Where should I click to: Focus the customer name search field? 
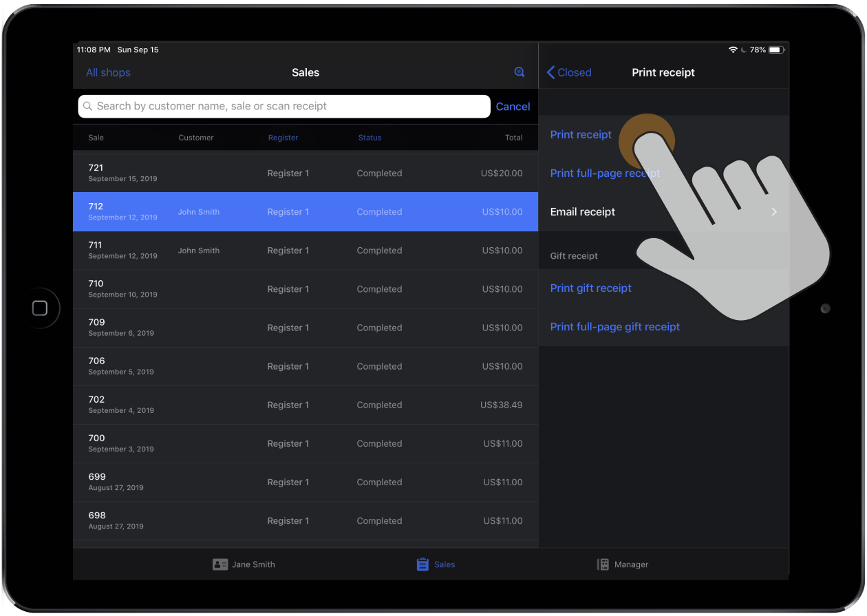[289, 107]
